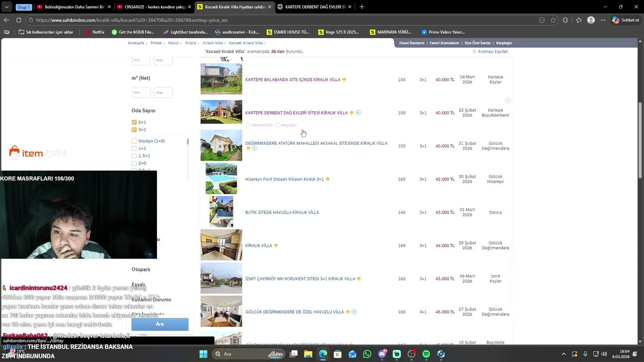Open the Netflix bookmark
644x362 pixels.
point(95,32)
